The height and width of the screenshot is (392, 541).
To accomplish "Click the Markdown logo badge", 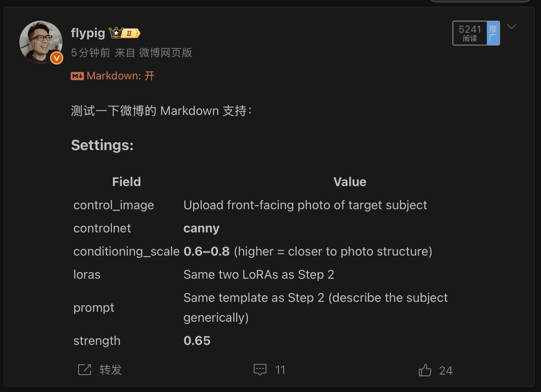I will (77, 76).
